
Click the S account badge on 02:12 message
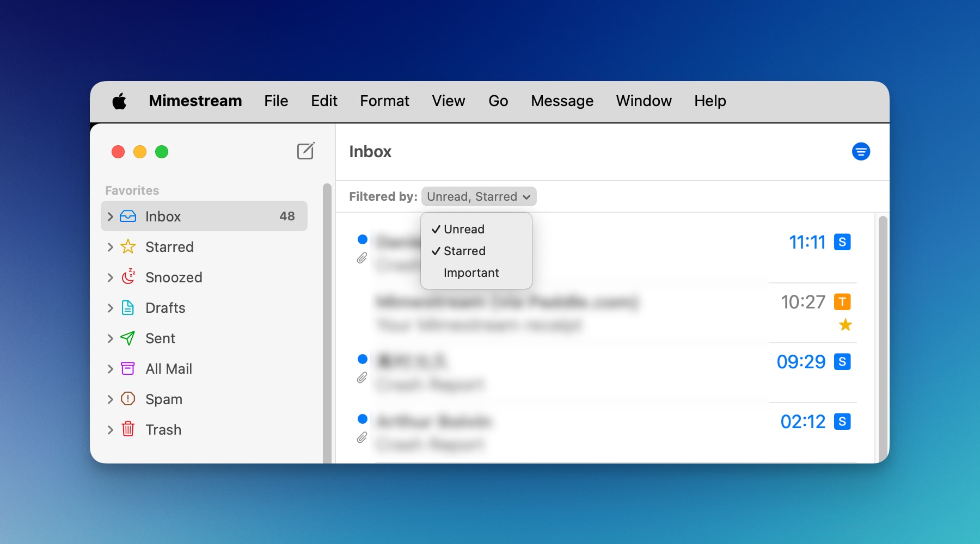click(842, 422)
